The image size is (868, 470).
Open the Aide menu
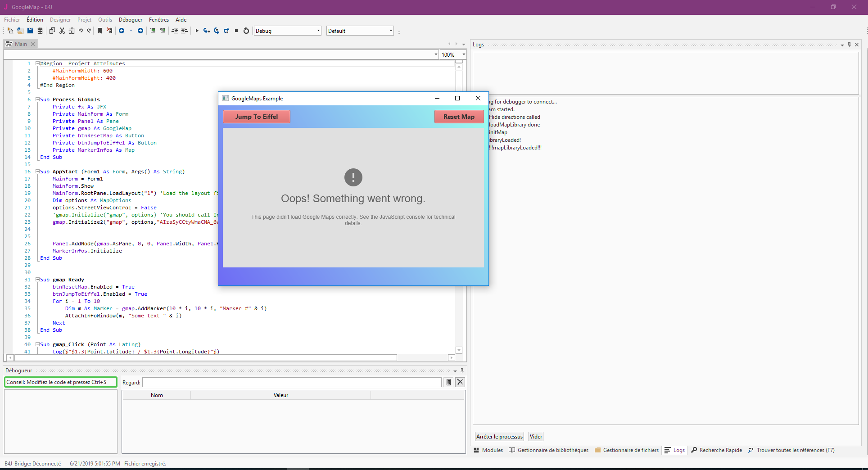tap(181, 20)
